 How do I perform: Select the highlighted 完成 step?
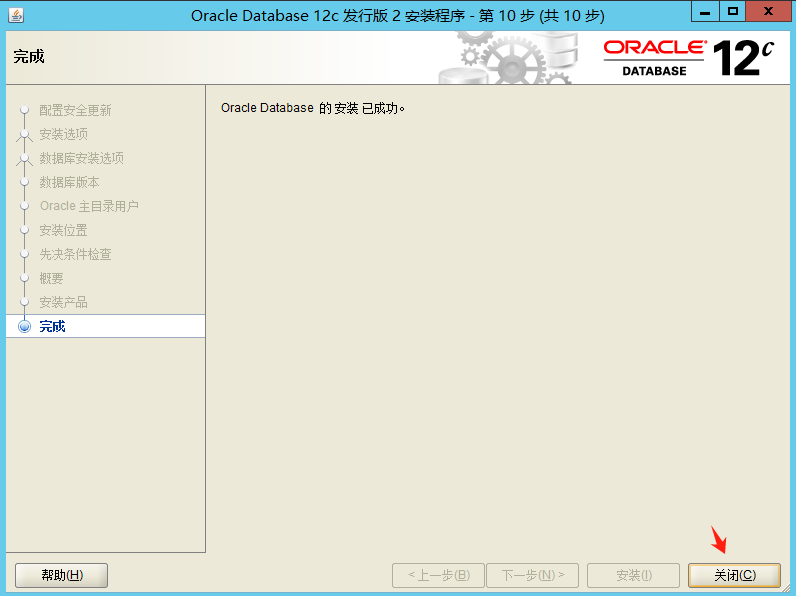tap(106, 326)
